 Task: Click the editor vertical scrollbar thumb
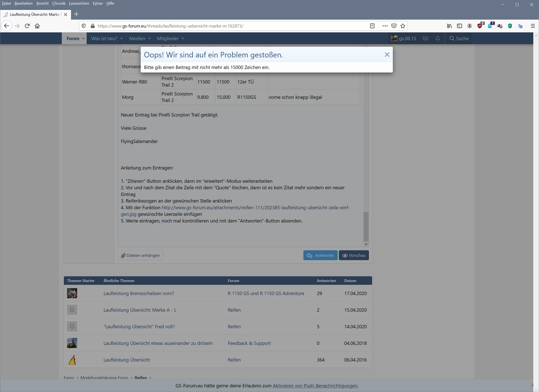366,226
